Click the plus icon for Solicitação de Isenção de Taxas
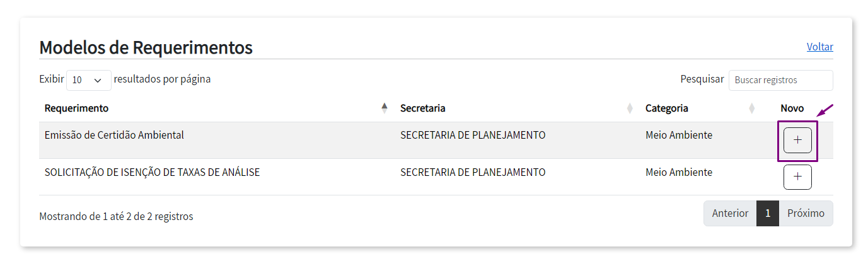 click(797, 177)
